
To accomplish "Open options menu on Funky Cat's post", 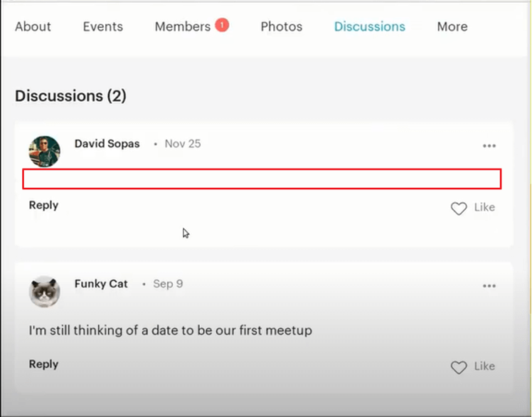I will click(489, 286).
